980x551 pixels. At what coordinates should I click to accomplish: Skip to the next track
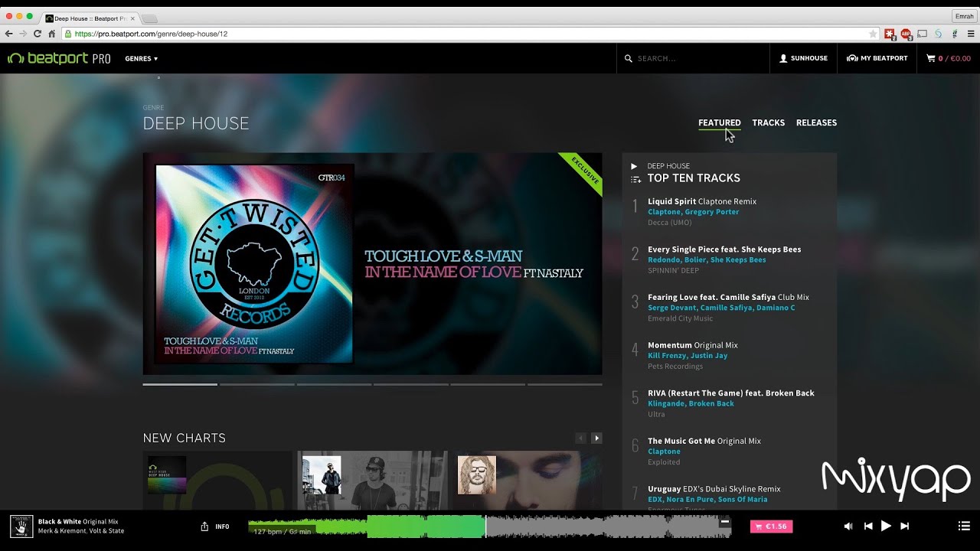point(904,527)
